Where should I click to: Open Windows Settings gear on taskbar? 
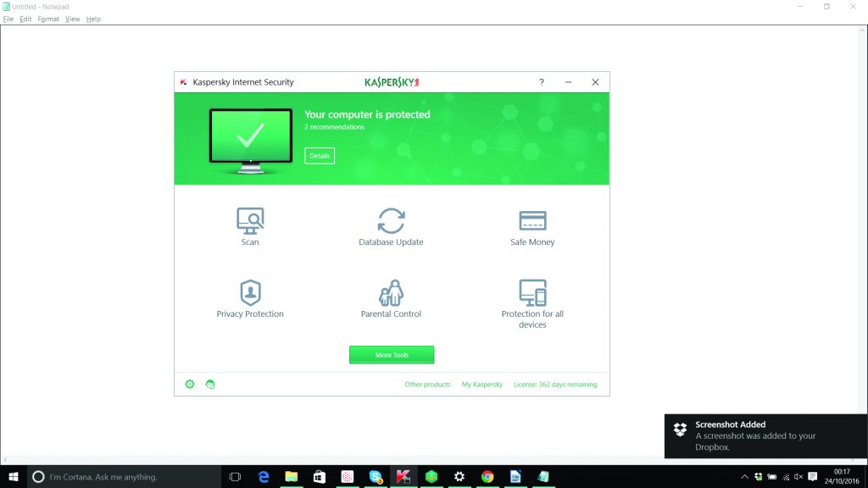coord(459,476)
